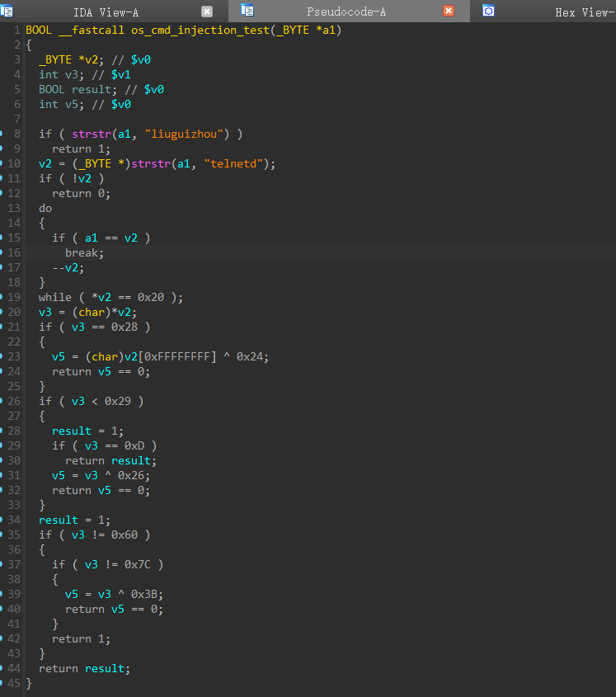
Task: Click the 0x3B XOR constant
Action: 144,595
